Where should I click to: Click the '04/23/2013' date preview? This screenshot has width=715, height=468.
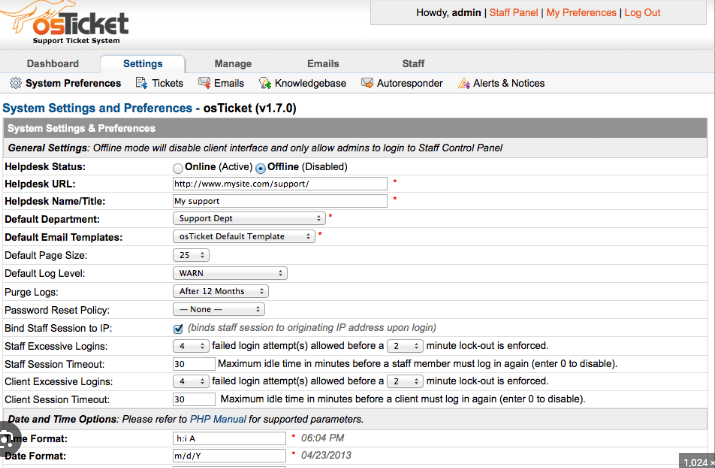326,455
